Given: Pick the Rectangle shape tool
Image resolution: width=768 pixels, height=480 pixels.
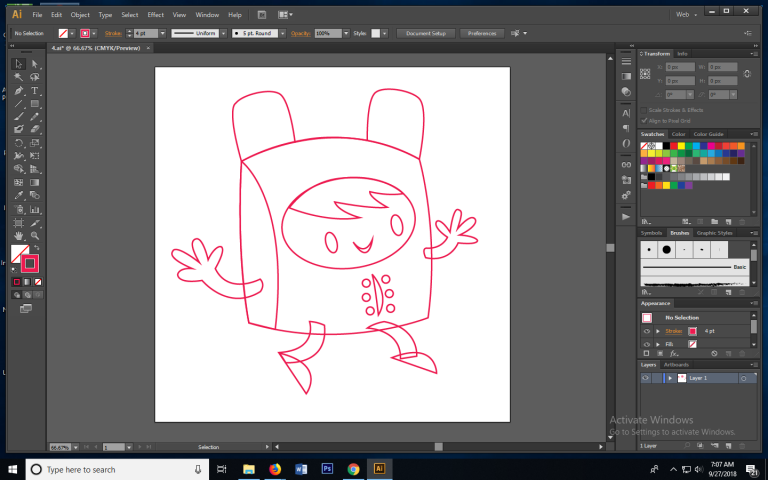Looking at the screenshot, I should (35, 103).
